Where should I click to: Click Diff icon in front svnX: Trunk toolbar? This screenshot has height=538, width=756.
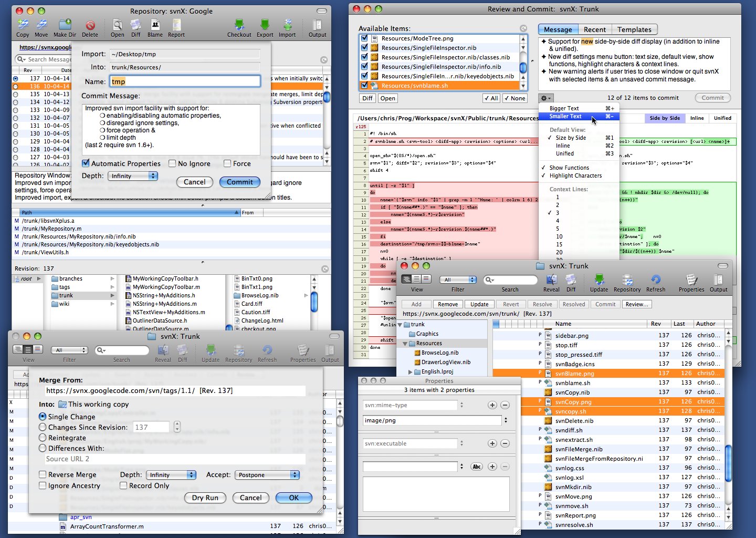(571, 280)
